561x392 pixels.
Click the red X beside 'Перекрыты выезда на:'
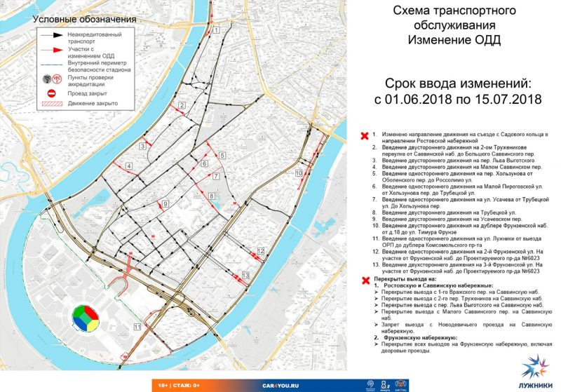365,281
